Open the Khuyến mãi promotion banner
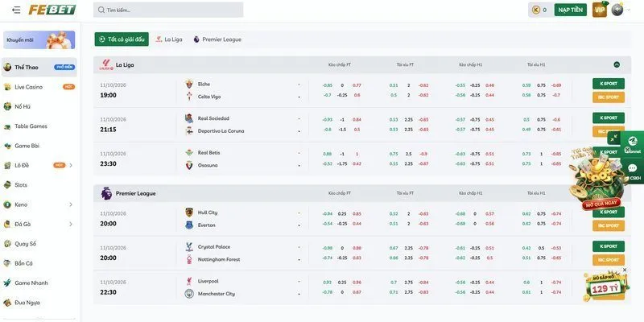644x322 pixels. [39, 39]
